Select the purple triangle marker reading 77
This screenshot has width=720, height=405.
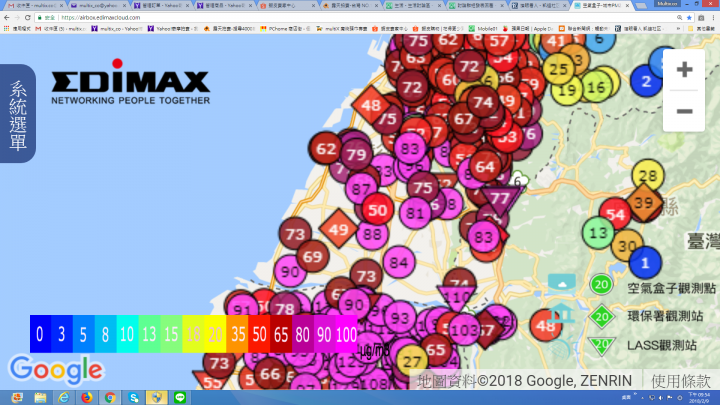pyautogui.click(x=500, y=199)
